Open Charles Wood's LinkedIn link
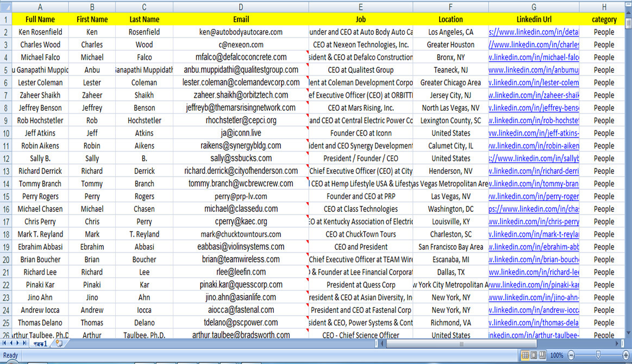Image resolution: width=632 pixels, height=364 pixels. (x=534, y=45)
